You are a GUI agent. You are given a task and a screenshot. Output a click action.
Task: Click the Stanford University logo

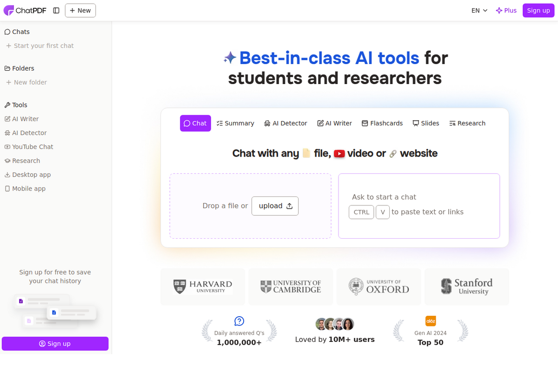click(x=467, y=287)
